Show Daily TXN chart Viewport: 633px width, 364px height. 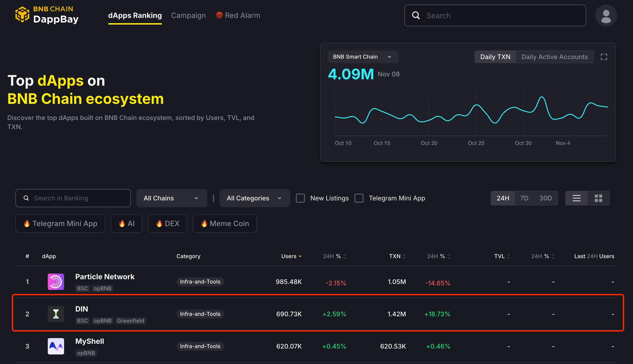click(495, 57)
